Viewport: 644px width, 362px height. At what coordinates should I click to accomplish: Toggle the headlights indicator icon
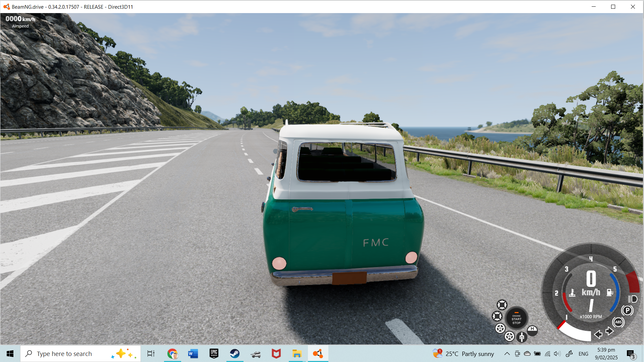[633, 299]
